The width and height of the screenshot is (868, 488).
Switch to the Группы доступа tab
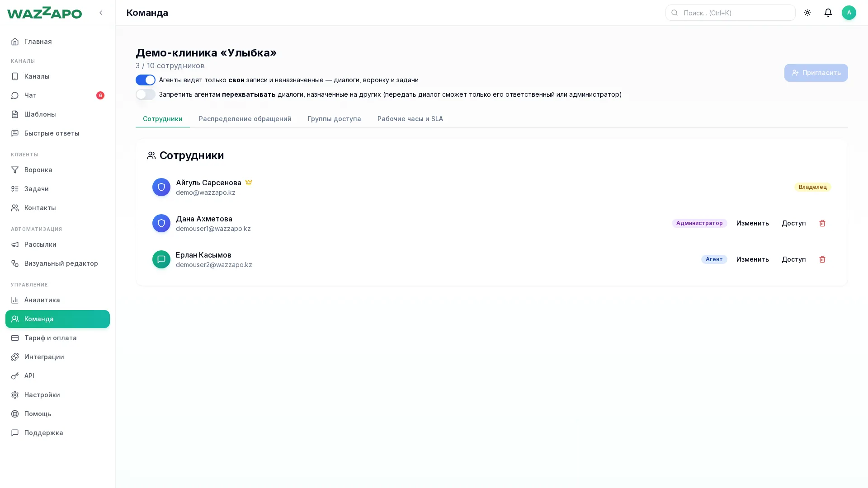point(335,119)
